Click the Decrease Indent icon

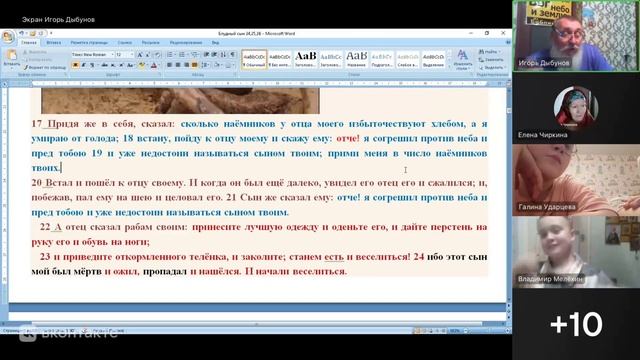207,54
